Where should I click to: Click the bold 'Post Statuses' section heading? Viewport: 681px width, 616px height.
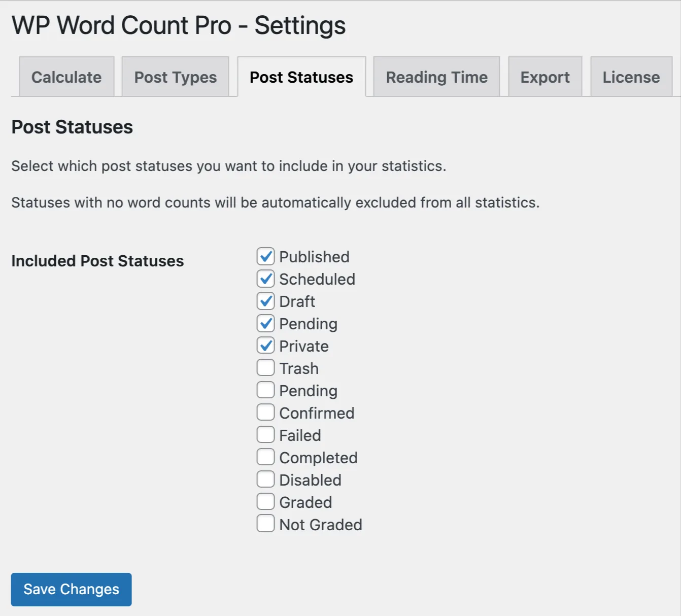pyautogui.click(x=72, y=127)
